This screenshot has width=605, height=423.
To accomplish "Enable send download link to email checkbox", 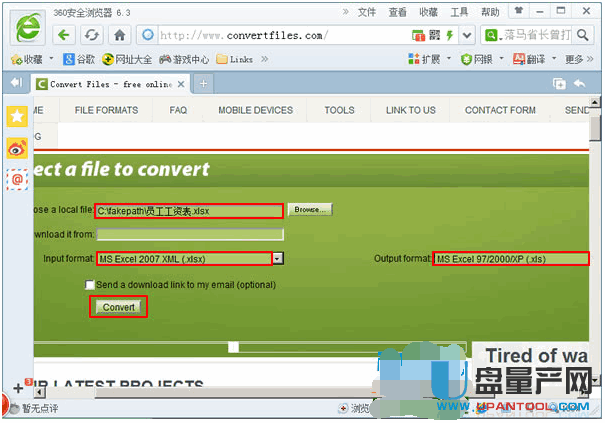I will [90, 285].
